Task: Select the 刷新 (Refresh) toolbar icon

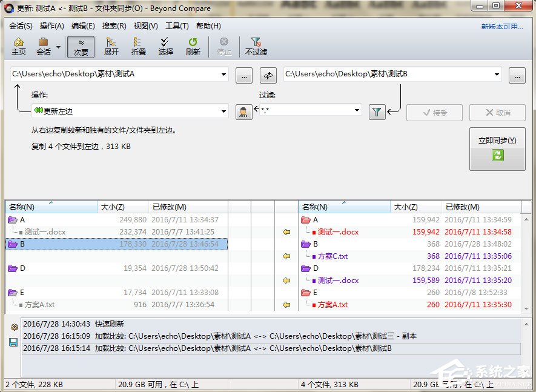Action: point(193,45)
